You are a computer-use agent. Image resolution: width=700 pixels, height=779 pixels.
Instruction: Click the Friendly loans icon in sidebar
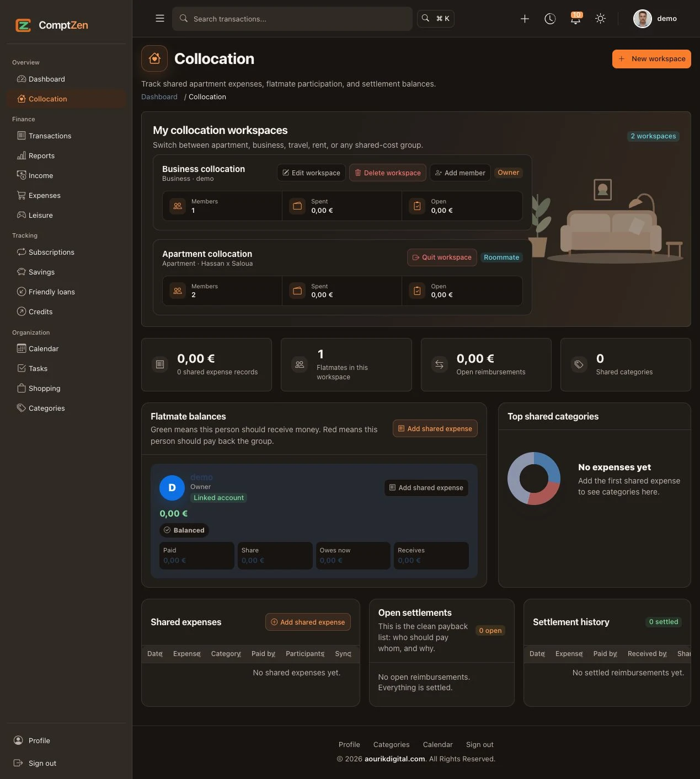pos(22,292)
